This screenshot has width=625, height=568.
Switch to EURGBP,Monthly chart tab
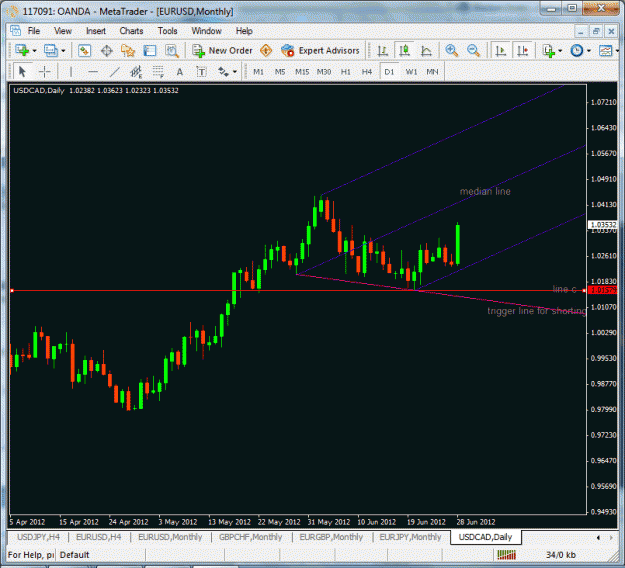click(331, 537)
